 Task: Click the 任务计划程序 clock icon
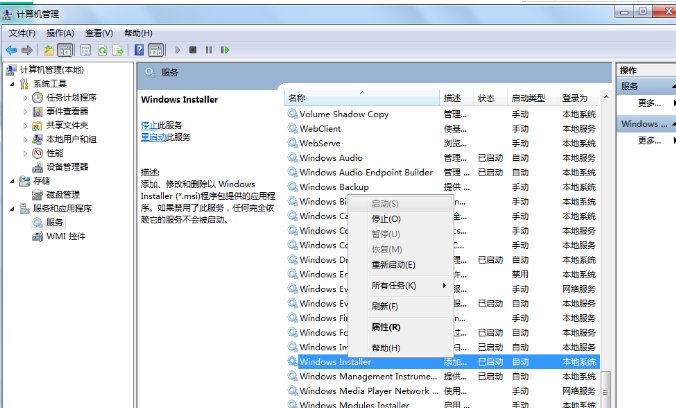pos(38,97)
